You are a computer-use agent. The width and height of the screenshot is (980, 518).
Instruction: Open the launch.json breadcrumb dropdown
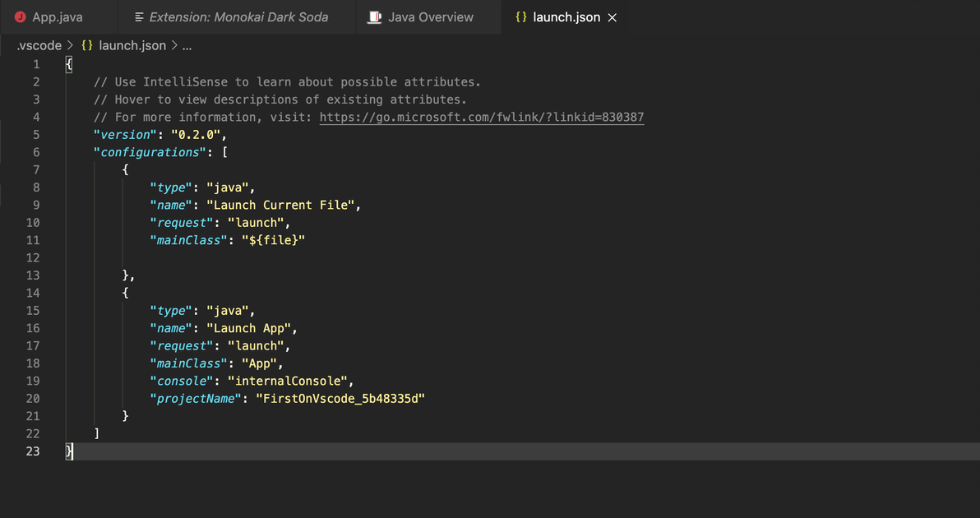132,46
